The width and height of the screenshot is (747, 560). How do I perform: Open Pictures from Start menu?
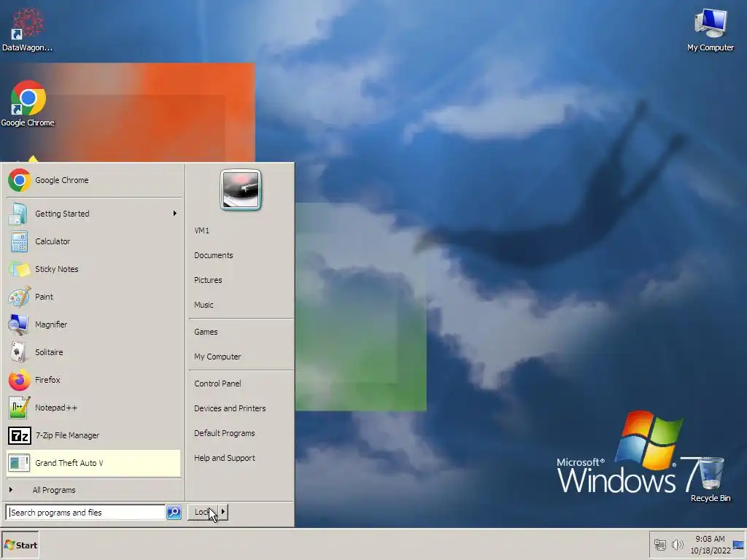pos(208,280)
